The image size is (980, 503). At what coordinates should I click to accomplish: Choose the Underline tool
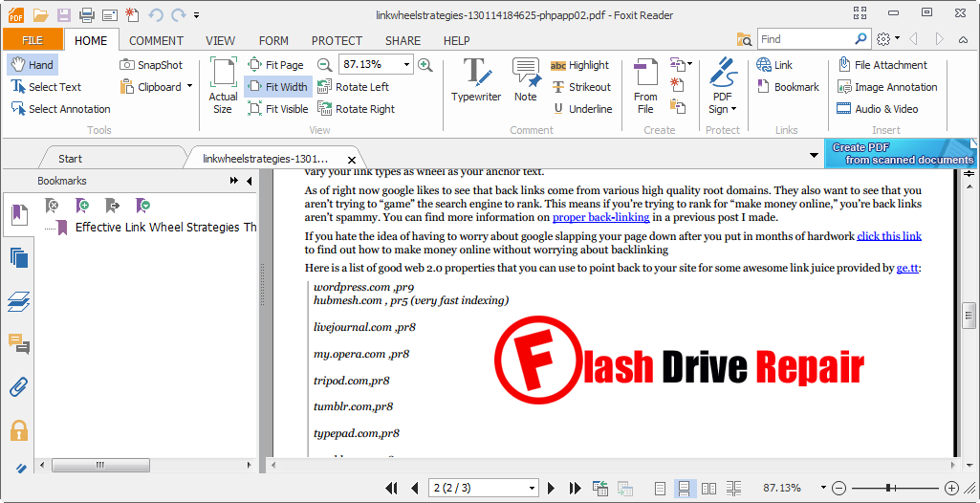click(582, 109)
